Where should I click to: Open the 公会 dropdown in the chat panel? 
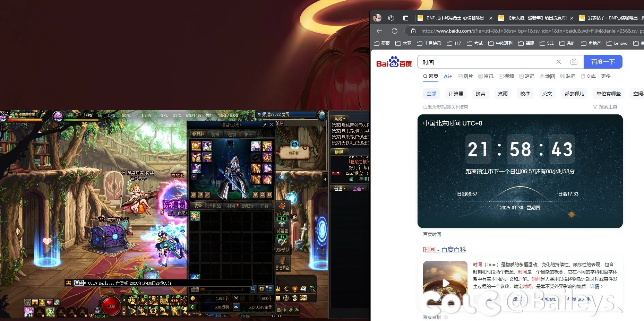[x=358, y=189]
